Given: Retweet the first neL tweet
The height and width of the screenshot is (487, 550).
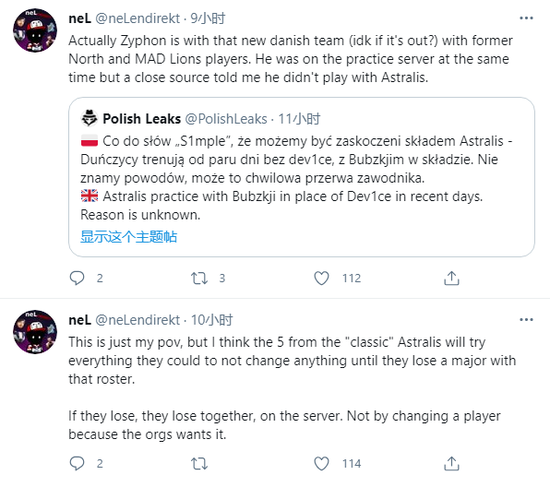Looking at the screenshot, I should pos(199,278).
